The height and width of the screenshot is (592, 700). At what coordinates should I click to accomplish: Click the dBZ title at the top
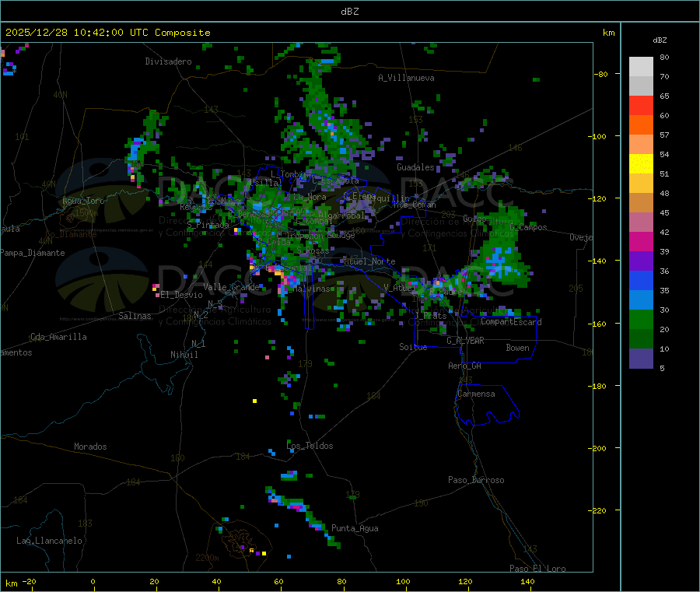pyautogui.click(x=349, y=12)
